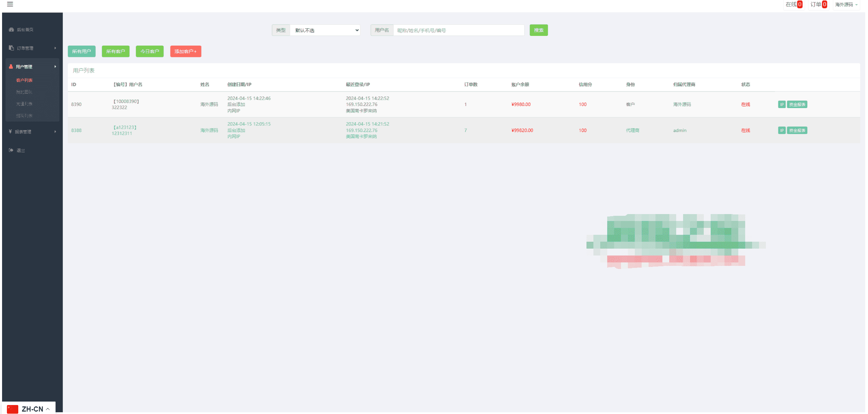Expand the 订单管理 submenu arrow
Viewport: 868px width, 414px height.
tap(55, 48)
